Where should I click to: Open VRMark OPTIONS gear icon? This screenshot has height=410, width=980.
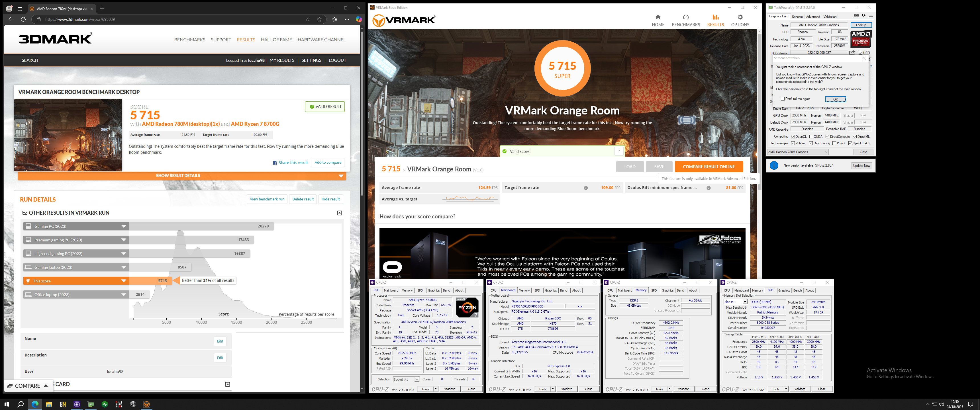click(x=740, y=17)
